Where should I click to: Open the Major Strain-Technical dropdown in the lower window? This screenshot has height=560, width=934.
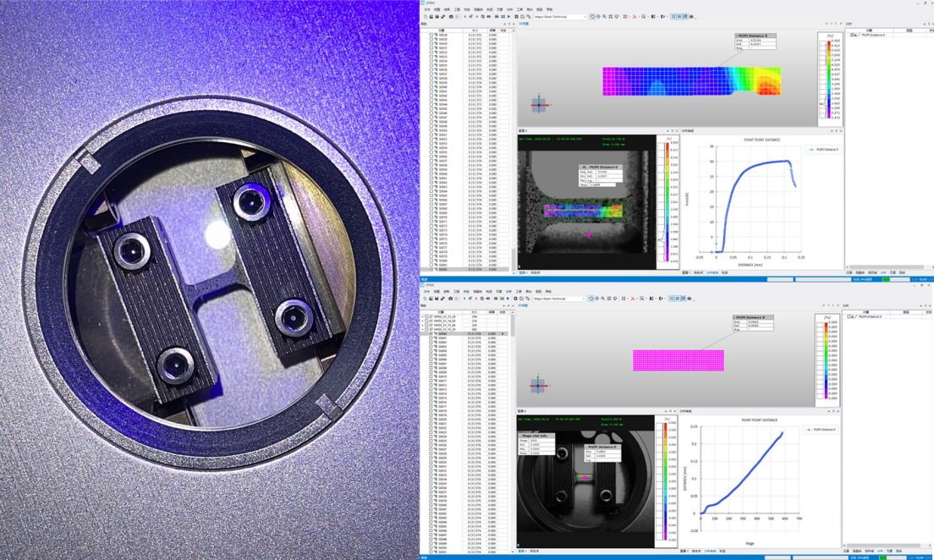[558, 299]
